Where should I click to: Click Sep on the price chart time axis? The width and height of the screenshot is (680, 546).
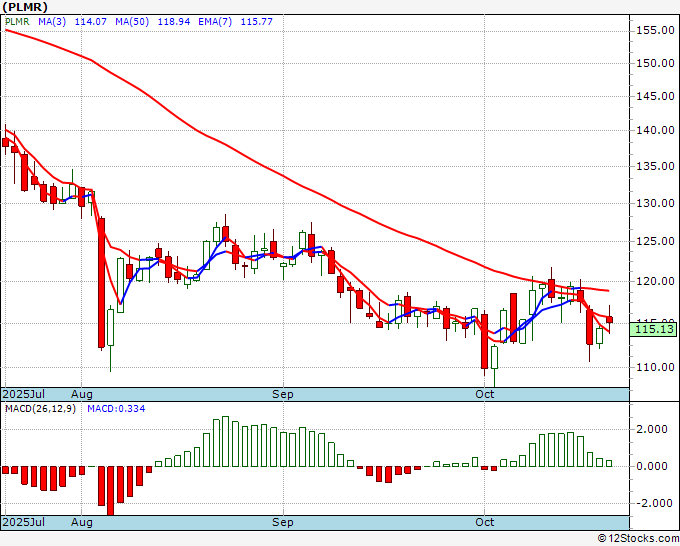tap(283, 394)
